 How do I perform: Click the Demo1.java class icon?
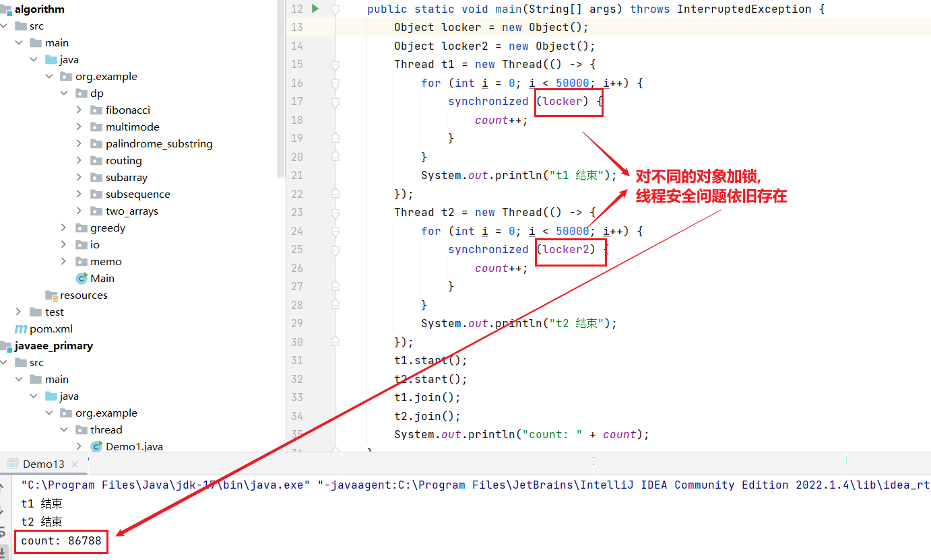(97, 446)
